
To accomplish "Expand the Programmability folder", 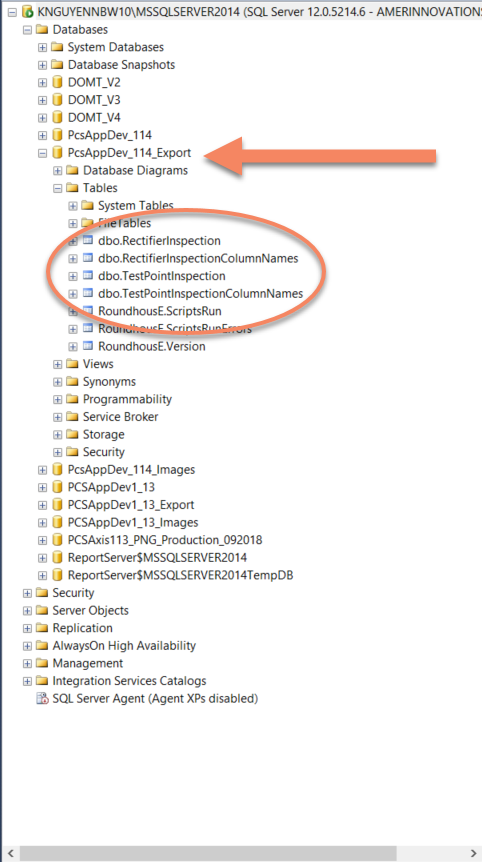I will (x=57, y=399).
